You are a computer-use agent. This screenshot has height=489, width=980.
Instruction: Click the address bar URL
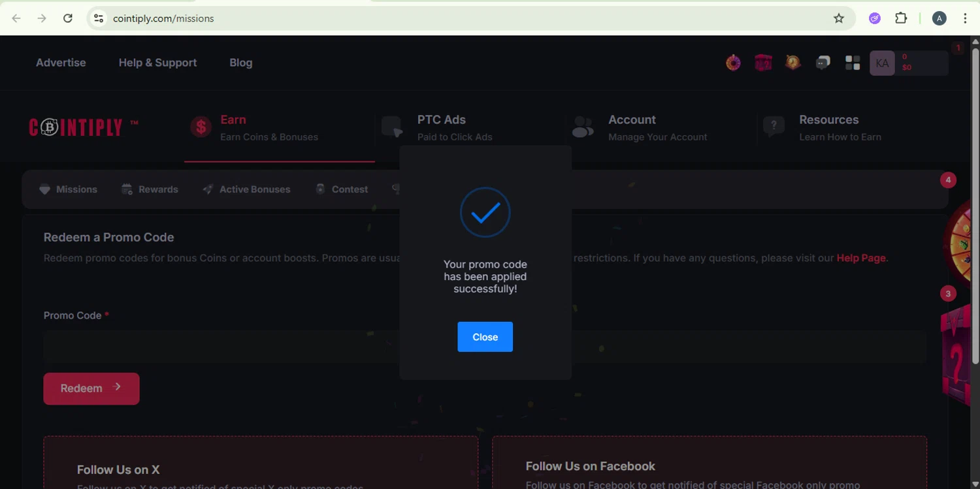(163, 18)
